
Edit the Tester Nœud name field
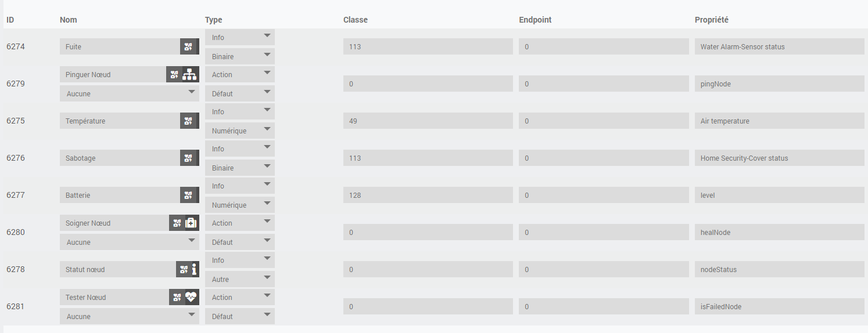tap(114, 297)
